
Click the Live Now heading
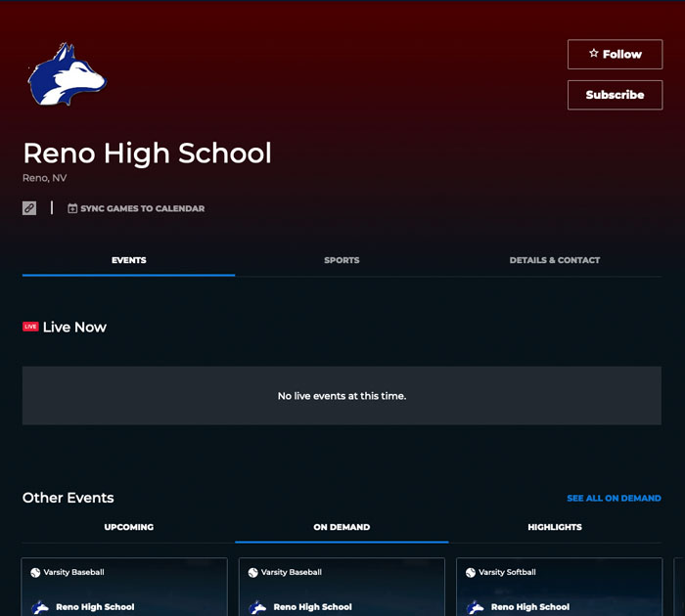click(74, 327)
